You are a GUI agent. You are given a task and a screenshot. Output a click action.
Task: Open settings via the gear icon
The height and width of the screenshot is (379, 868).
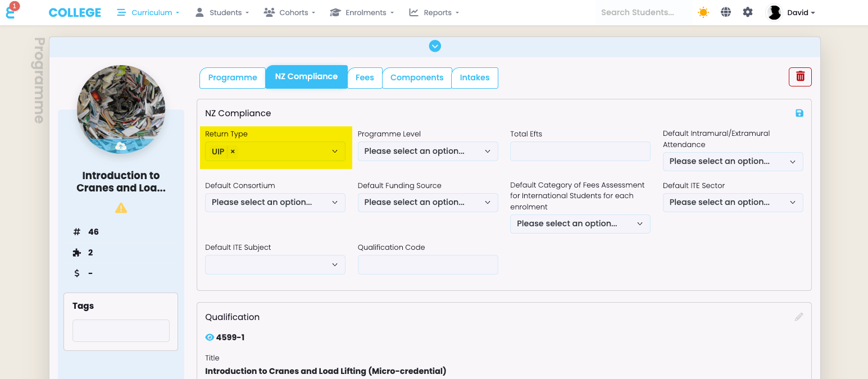[x=748, y=12]
